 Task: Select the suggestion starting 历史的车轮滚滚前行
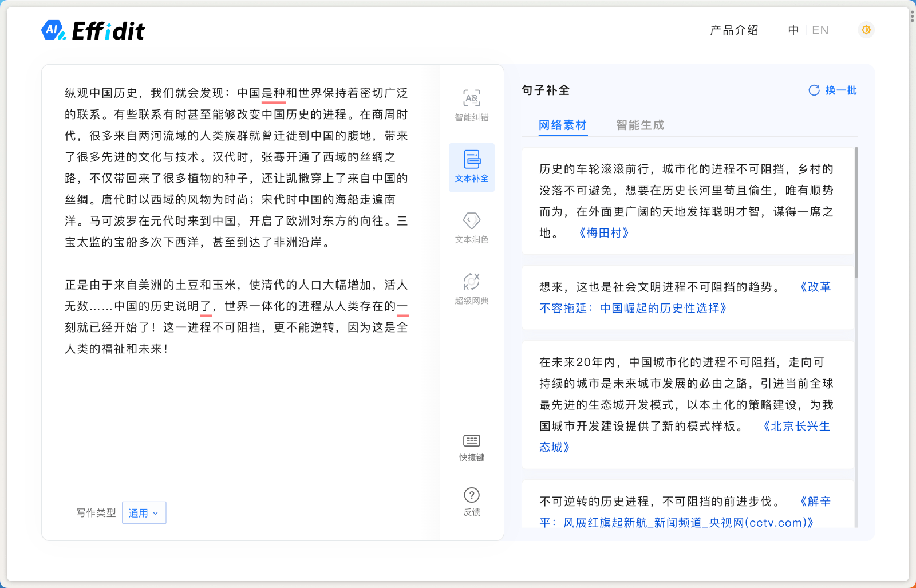click(688, 201)
